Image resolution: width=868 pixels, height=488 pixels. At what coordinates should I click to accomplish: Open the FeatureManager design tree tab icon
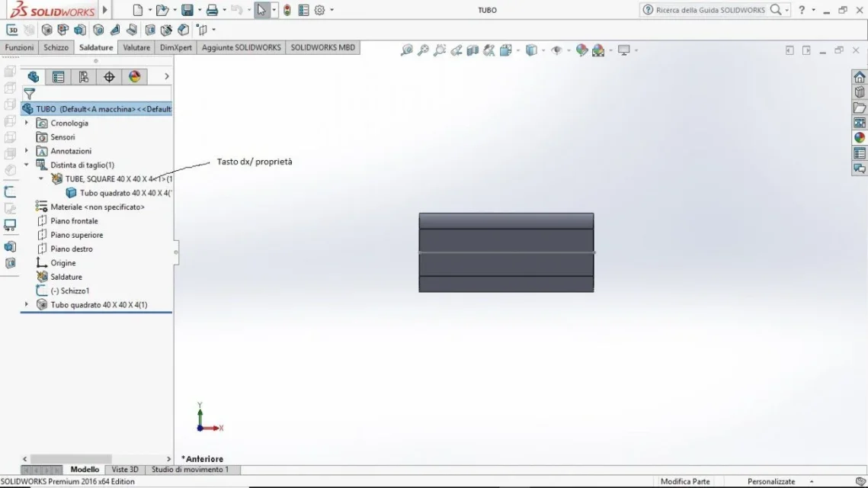point(34,76)
